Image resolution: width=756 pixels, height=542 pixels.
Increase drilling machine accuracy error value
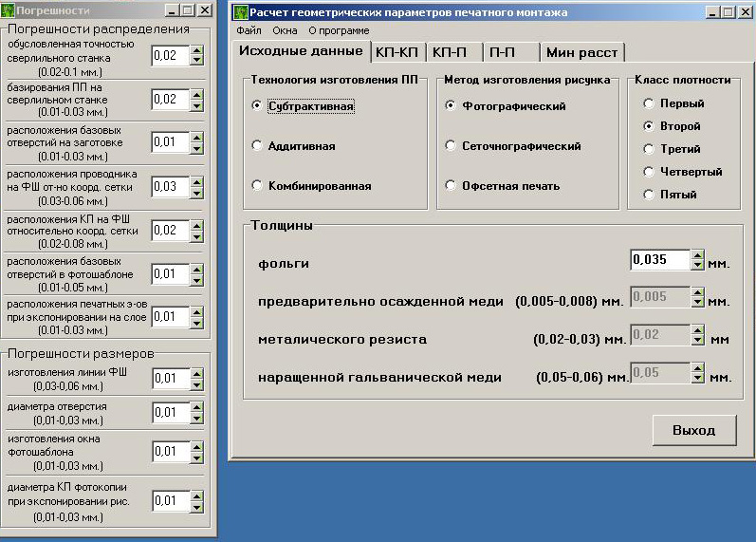[x=196, y=51]
